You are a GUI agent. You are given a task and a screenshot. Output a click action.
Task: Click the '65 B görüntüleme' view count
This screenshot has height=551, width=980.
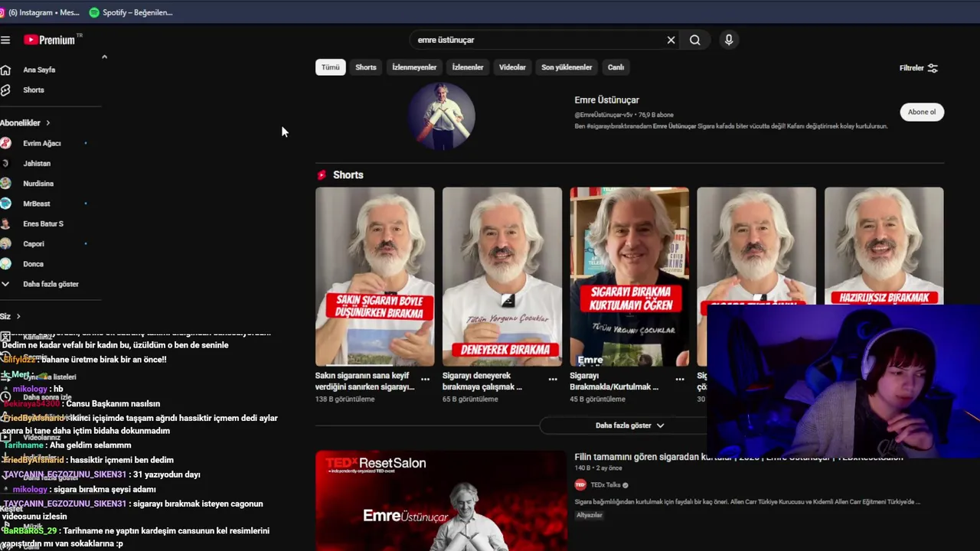point(469,399)
